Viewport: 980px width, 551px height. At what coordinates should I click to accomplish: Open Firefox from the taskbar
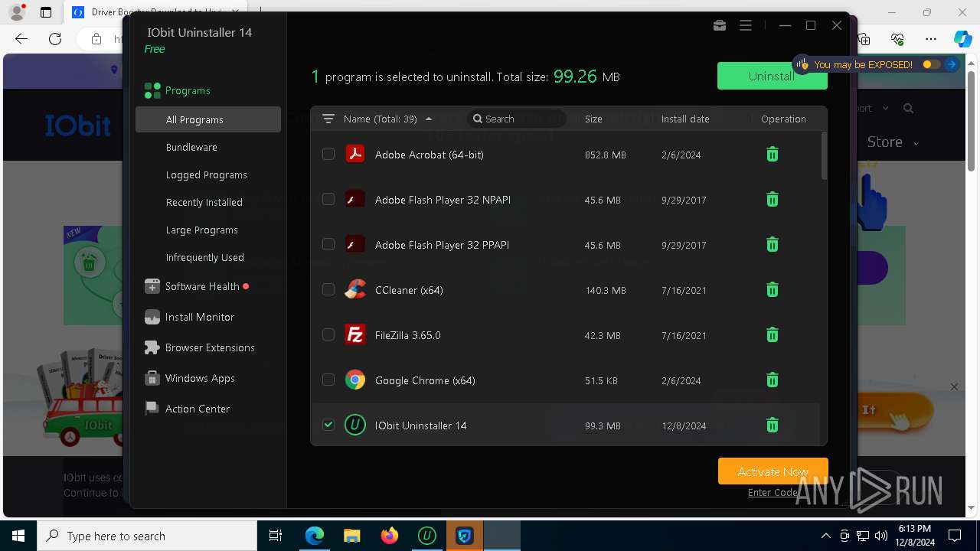click(x=390, y=536)
